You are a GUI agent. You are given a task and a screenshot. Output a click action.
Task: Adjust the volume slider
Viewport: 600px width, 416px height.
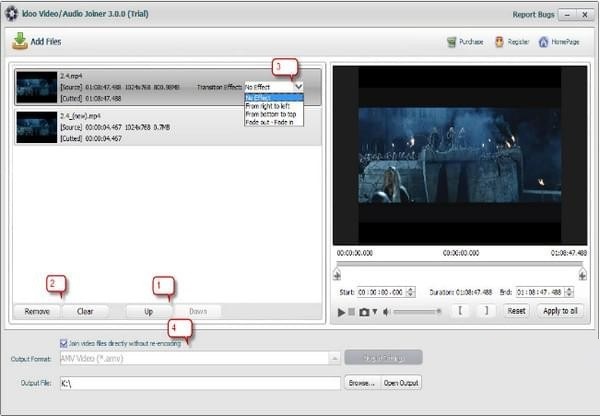(417, 312)
